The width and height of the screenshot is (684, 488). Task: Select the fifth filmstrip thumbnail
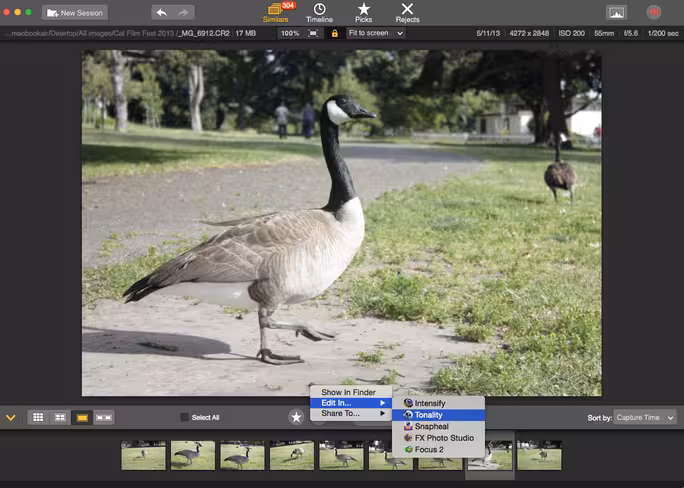point(341,455)
